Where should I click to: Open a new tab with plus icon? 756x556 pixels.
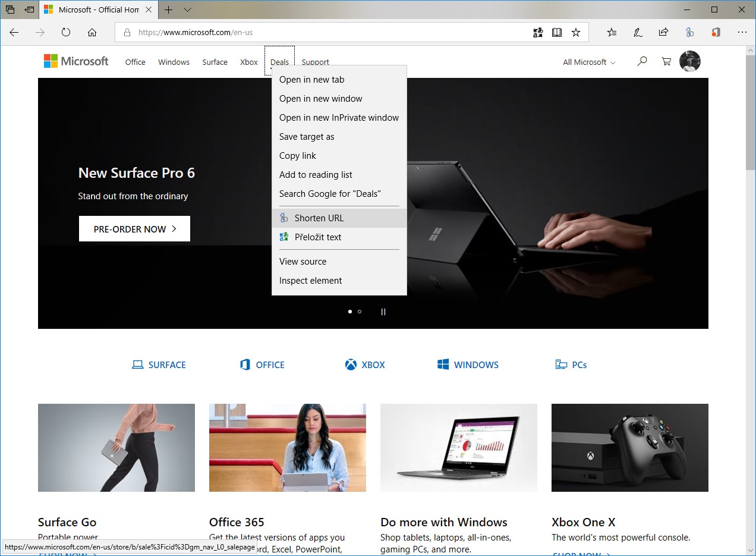169,10
